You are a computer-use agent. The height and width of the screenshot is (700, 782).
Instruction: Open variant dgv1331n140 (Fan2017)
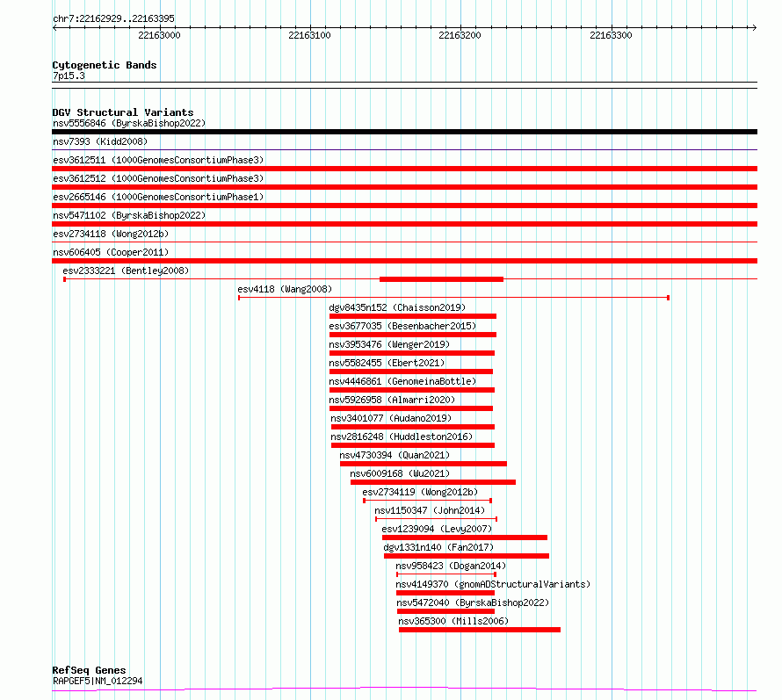click(438, 547)
